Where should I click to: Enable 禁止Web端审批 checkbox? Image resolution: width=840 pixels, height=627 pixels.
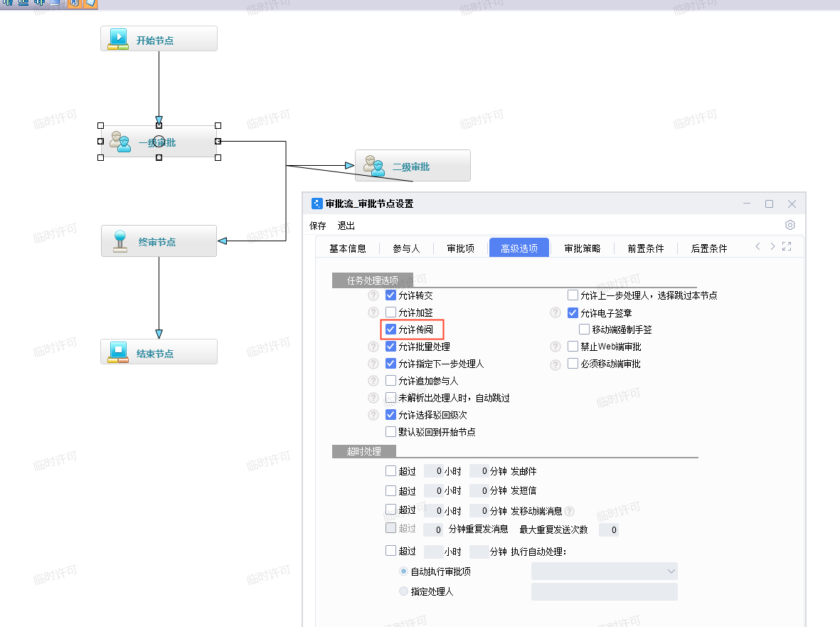tap(573, 346)
